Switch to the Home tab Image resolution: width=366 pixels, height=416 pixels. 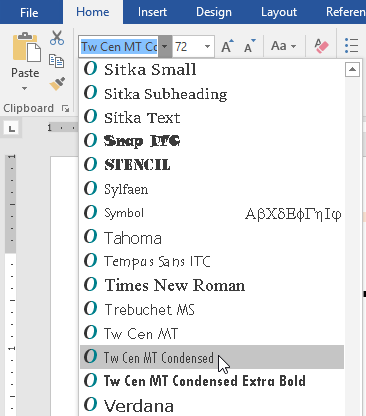(93, 12)
